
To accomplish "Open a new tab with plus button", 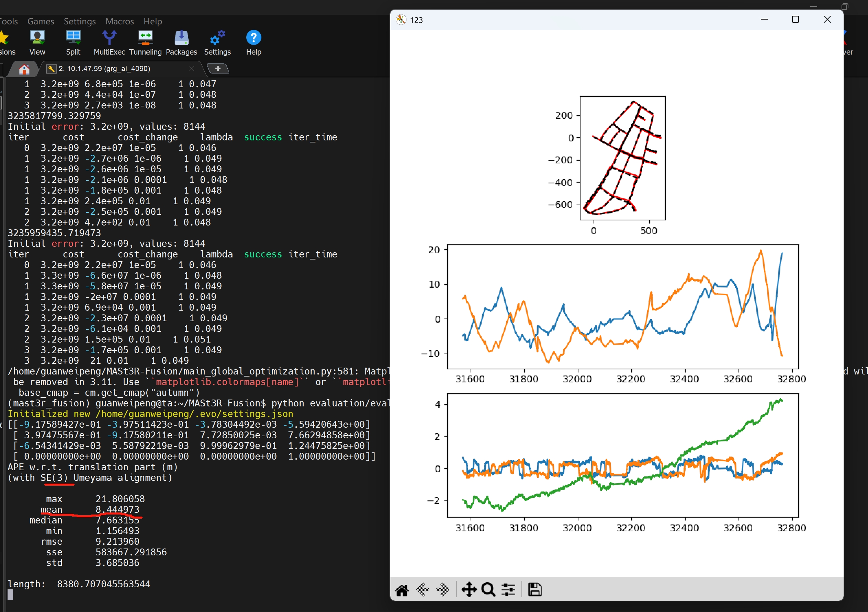I will 218,68.
